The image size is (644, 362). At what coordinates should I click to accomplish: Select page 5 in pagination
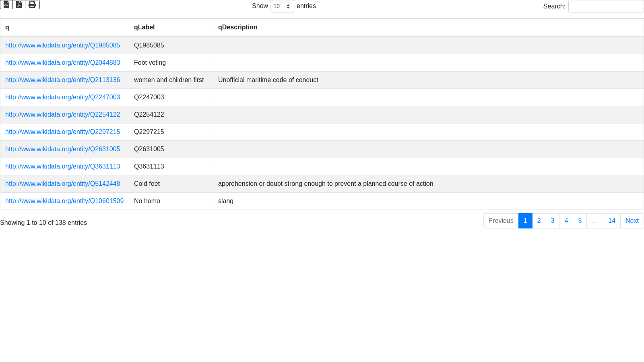click(x=580, y=221)
